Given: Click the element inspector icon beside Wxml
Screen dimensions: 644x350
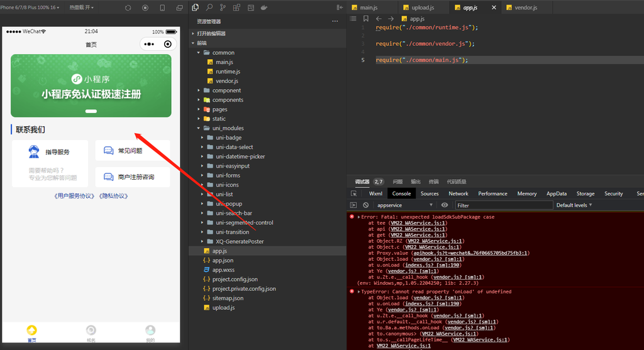Looking at the screenshot, I should [353, 194].
